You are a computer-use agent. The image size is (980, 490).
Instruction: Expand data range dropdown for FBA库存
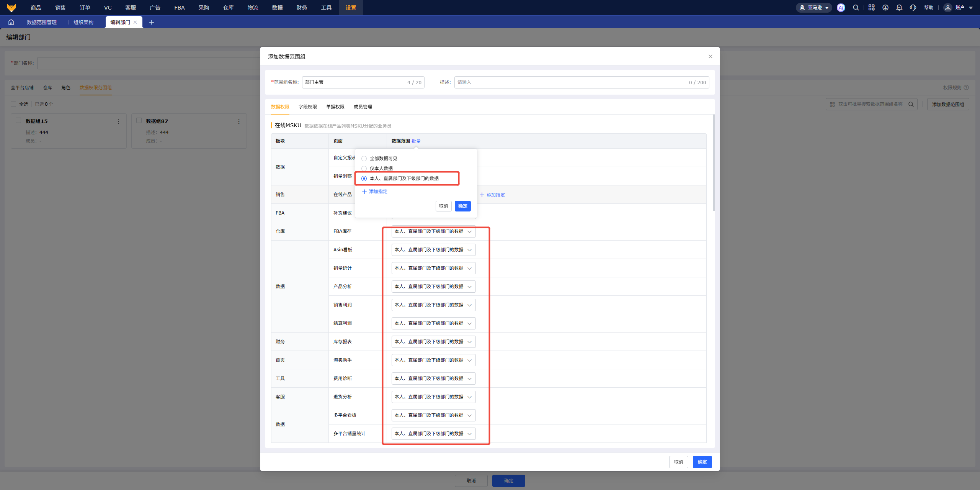433,231
